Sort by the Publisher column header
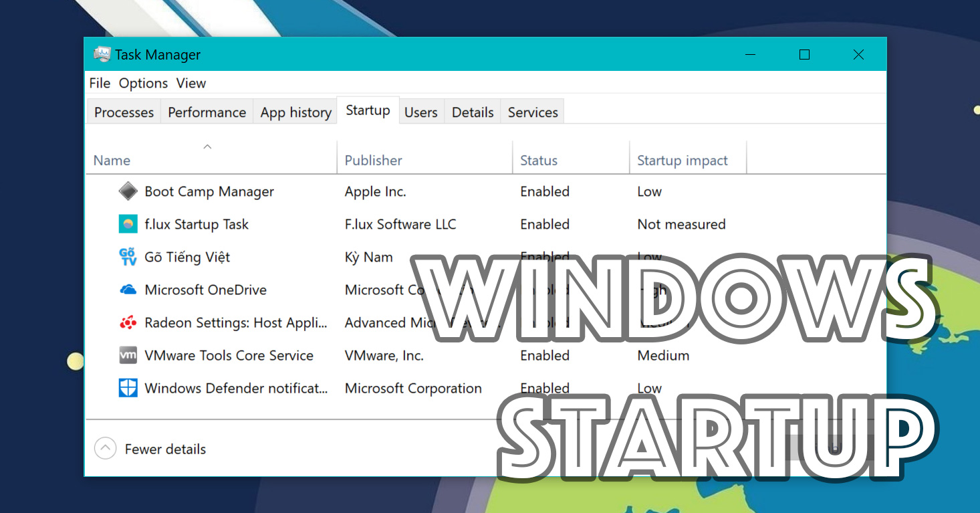 pyautogui.click(x=424, y=158)
